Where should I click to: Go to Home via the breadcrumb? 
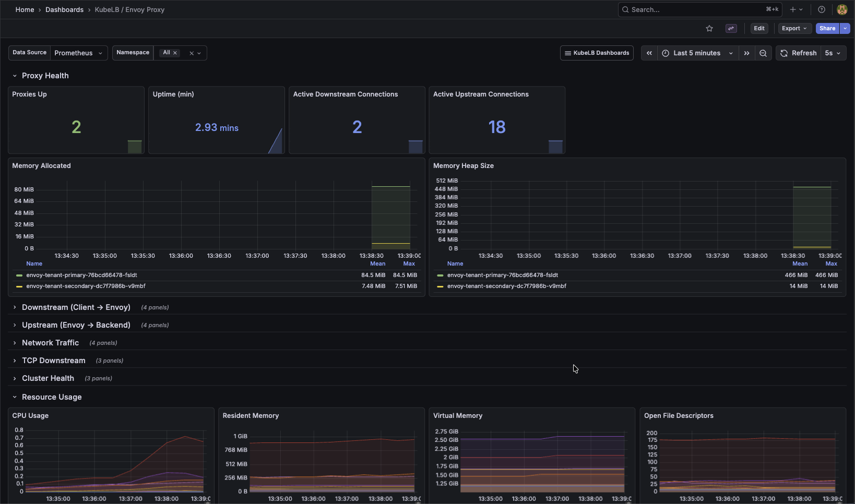(25, 9)
